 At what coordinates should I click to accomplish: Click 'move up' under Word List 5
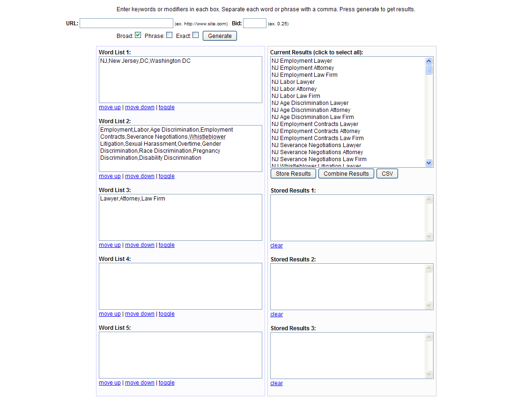coord(110,383)
